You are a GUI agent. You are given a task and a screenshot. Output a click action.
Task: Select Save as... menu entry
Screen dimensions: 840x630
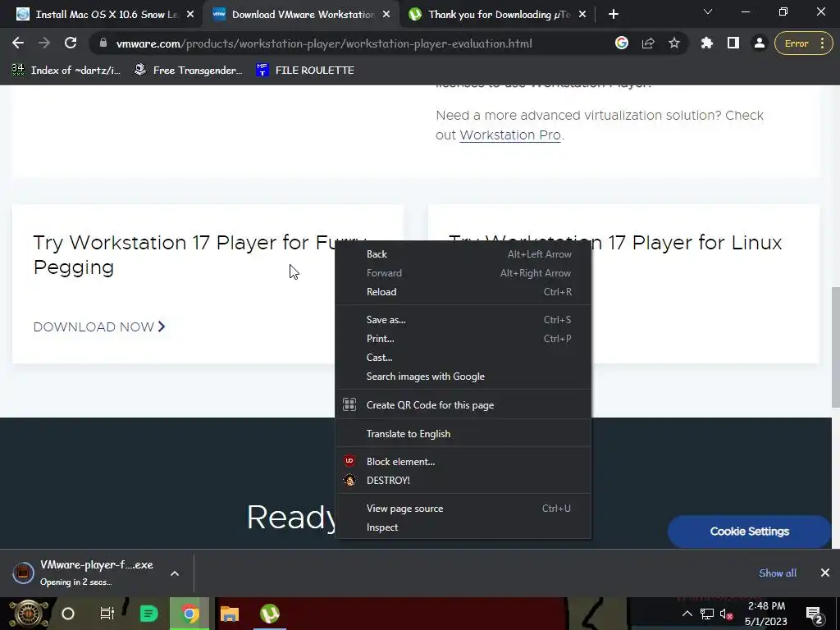point(463,320)
